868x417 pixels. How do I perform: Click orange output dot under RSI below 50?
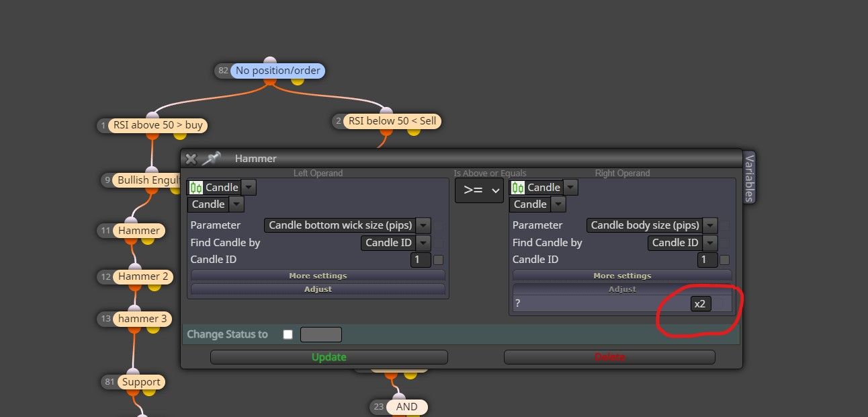(x=386, y=132)
